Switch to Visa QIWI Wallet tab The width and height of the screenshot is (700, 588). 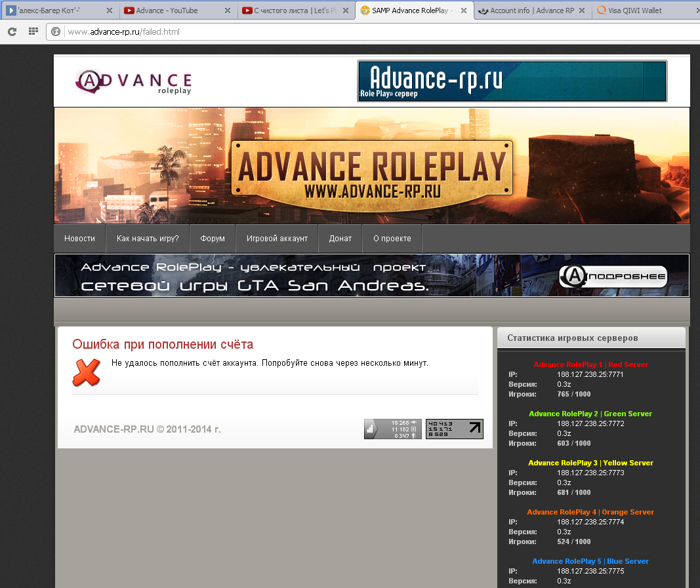tap(648, 10)
